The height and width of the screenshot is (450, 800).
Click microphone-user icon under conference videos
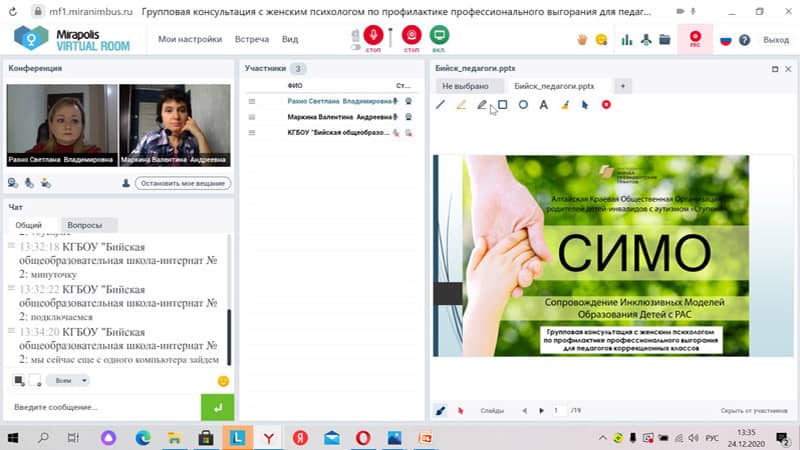tap(29, 183)
